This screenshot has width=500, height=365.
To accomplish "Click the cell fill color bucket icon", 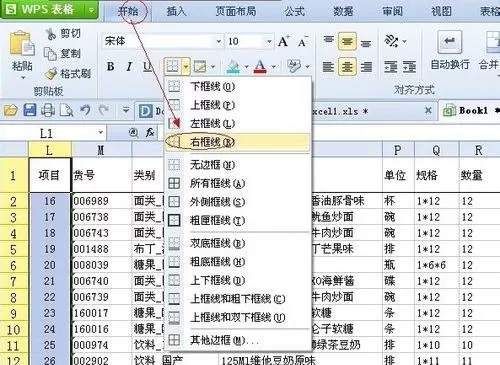I will (x=233, y=66).
